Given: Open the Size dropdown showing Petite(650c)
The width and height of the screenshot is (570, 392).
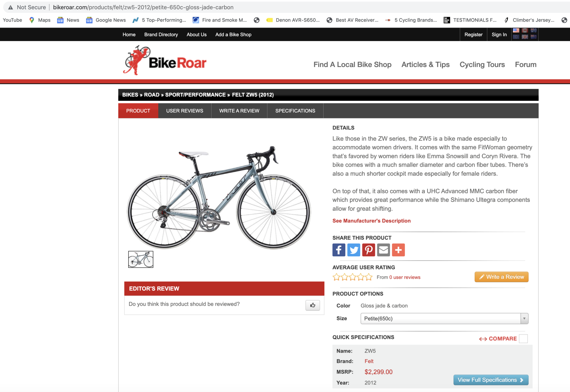Looking at the screenshot, I should point(444,318).
